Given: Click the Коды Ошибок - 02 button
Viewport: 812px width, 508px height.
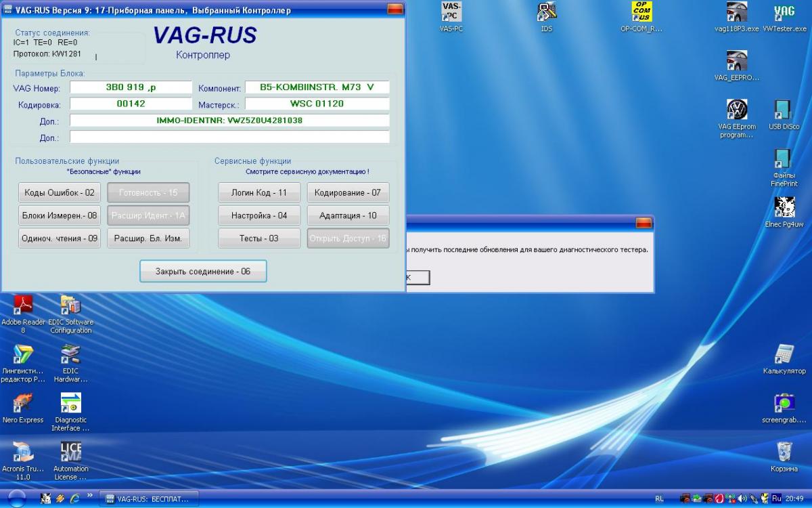Looking at the screenshot, I should pyautogui.click(x=60, y=192).
